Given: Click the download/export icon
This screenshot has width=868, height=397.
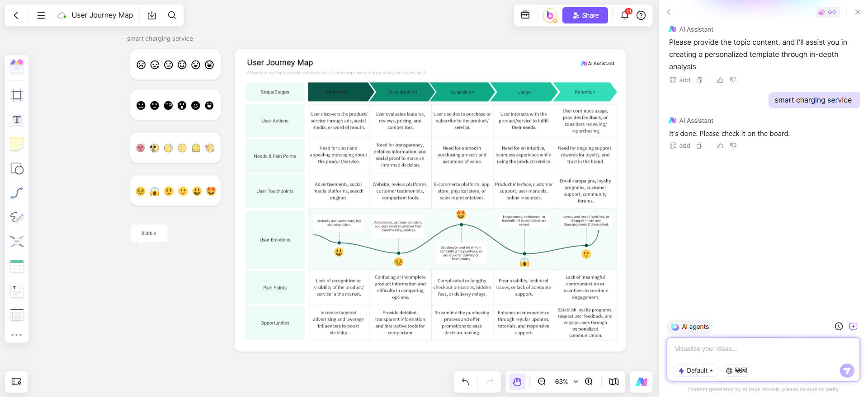Looking at the screenshot, I should click(152, 15).
